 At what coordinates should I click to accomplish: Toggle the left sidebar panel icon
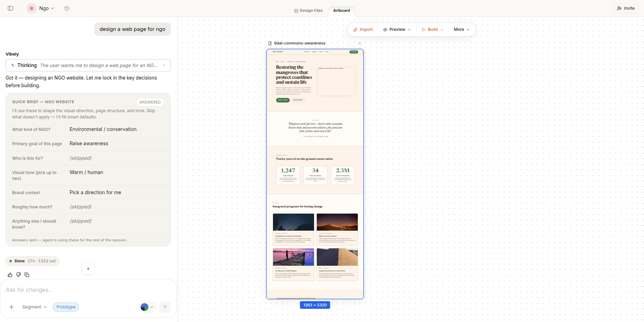(10, 8)
